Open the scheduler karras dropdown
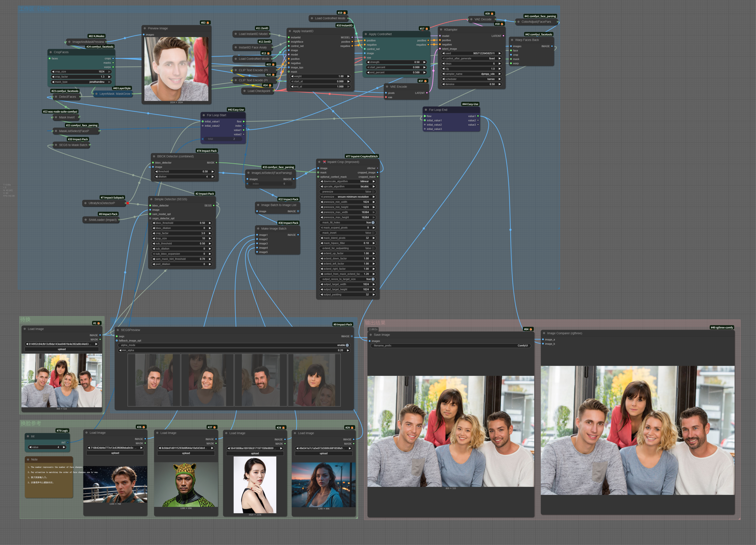The width and height of the screenshot is (756, 545). [471, 79]
